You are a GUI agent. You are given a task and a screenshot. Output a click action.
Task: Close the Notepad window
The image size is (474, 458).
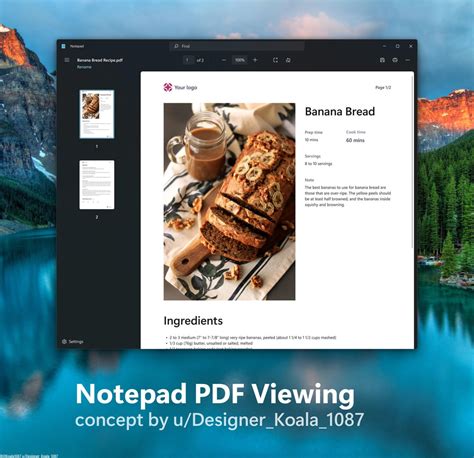[411, 46]
